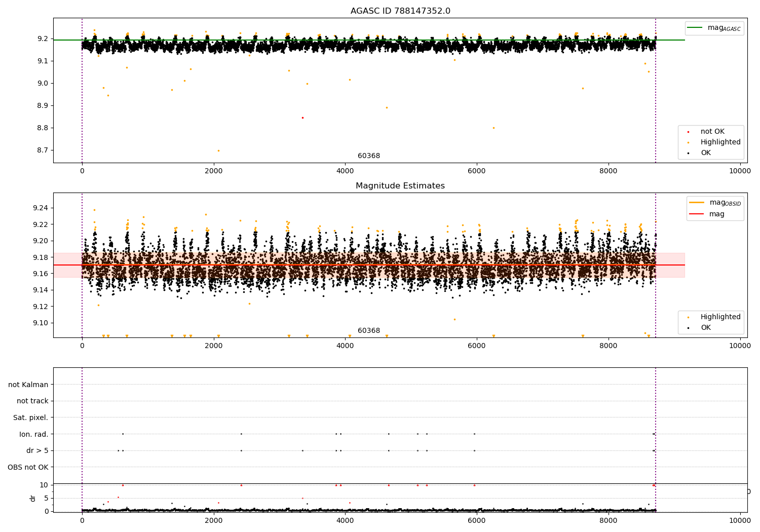Click the 4000 x-axis tick under top plot
This screenshot has height=532, width=760.
pos(345,171)
